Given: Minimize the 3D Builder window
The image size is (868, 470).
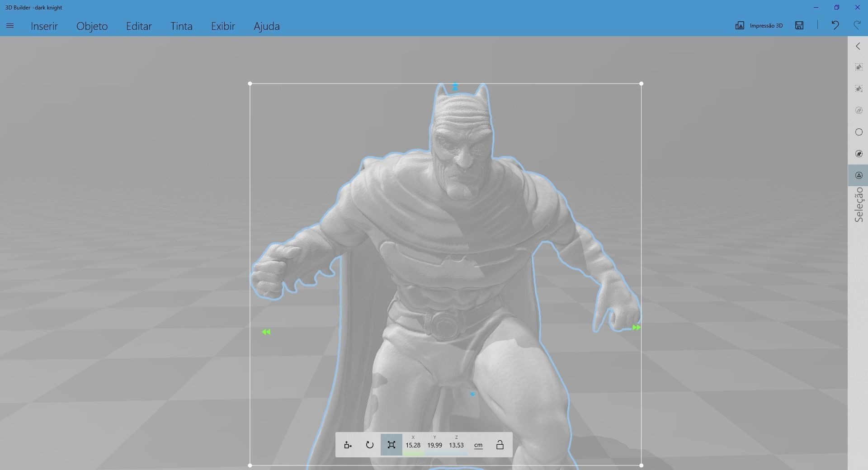Looking at the screenshot, I should point(816,7).
